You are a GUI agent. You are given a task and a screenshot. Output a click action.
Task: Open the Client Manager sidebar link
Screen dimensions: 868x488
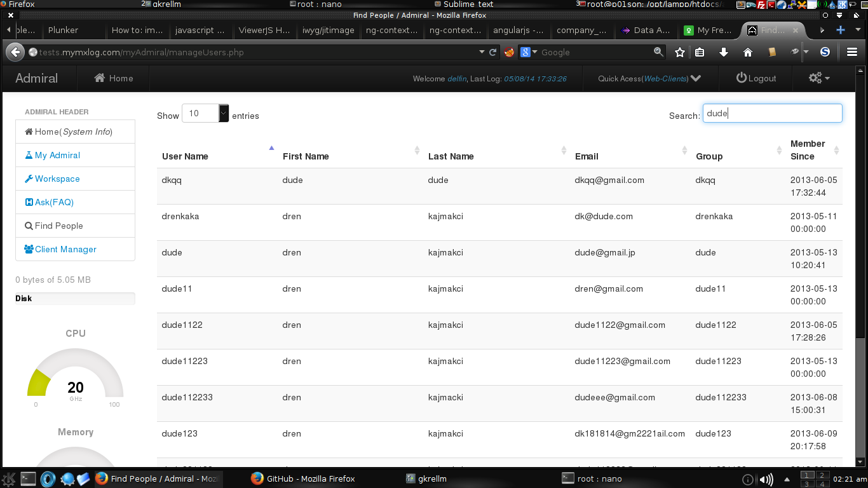tap(65, 249)
